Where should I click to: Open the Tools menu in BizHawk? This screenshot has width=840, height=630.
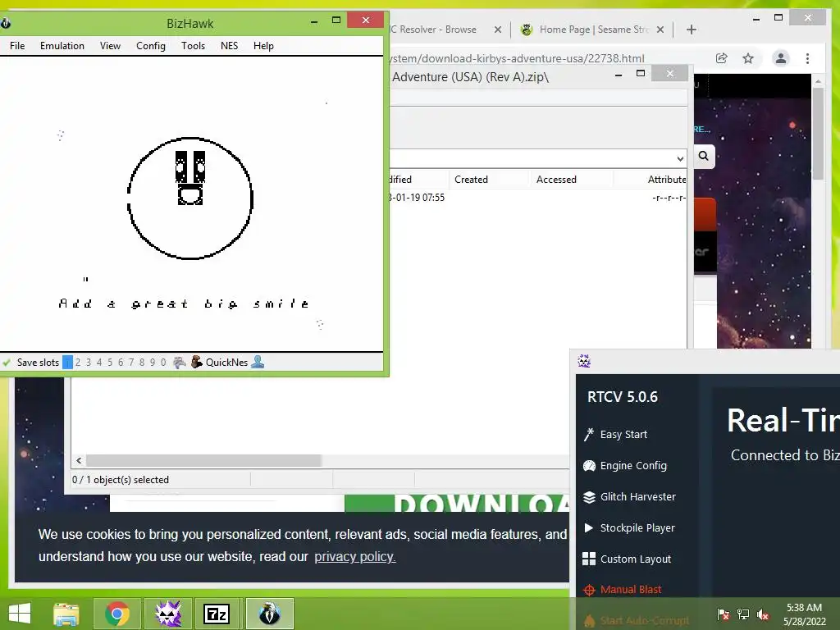(x=193, y=46)
